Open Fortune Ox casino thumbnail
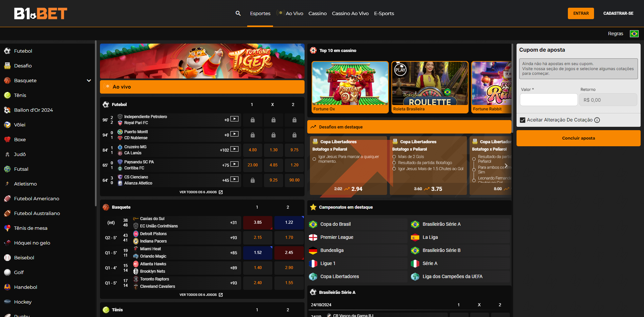The image size is (644, 317). tap(350, 87)
